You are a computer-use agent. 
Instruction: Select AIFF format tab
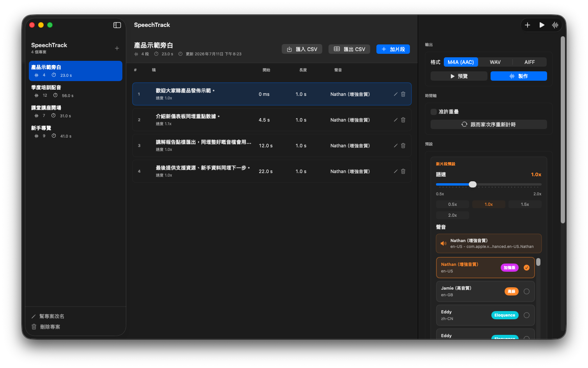coord(530,62)
